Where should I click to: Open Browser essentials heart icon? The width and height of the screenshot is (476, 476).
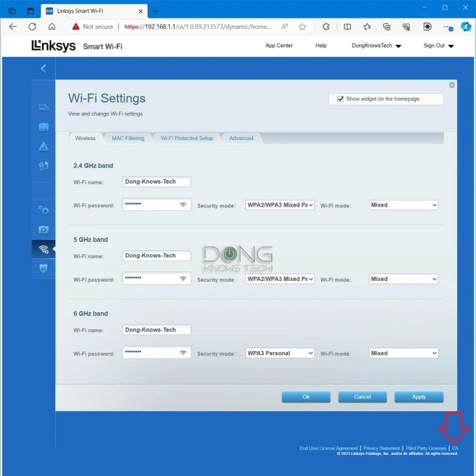pyautogui.click(x=407, y=27)
